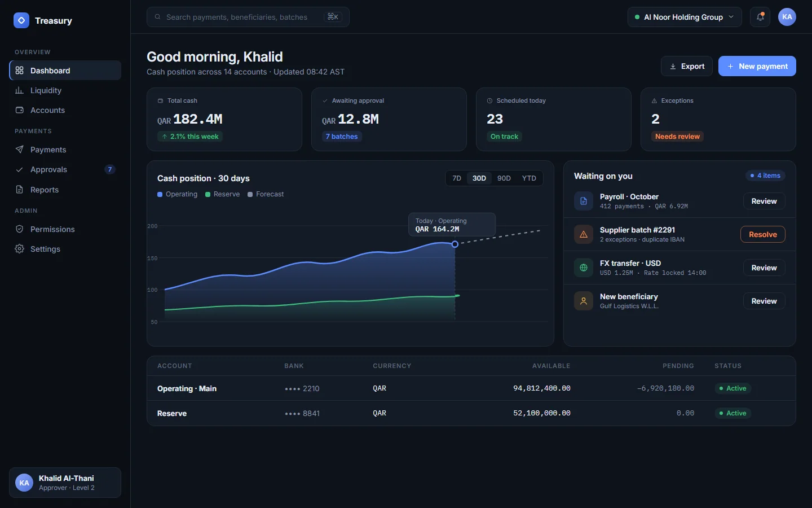Image resolution: width=812 pixels, height=508 pixels.
Task: Open Liquidity in the sidebar
Action: (x=65, y=90)
